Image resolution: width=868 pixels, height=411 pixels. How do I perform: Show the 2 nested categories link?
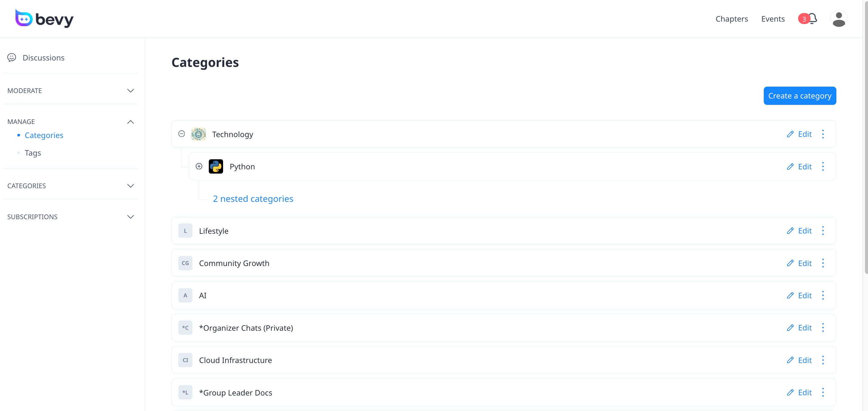point(253,199)
